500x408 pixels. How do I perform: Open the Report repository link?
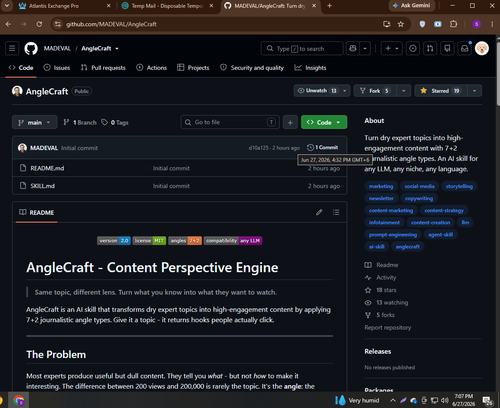388,328
